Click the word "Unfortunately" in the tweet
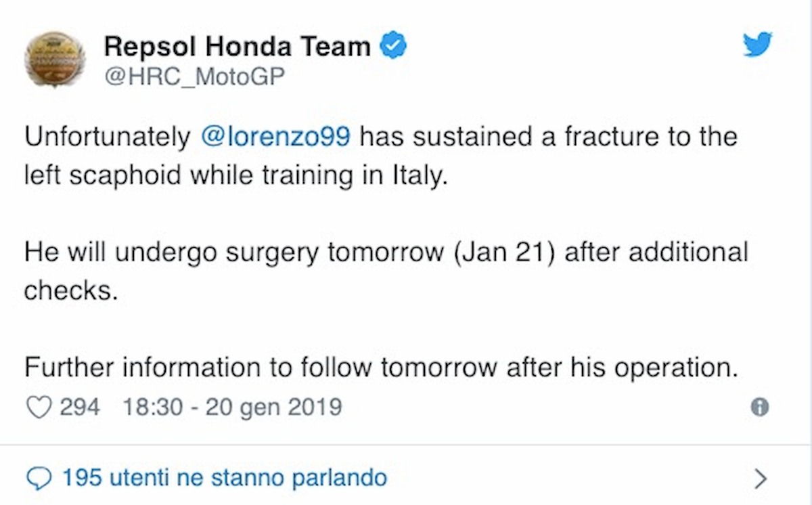The width and height of the screenshot is (812, 505). tap(108, 137)
